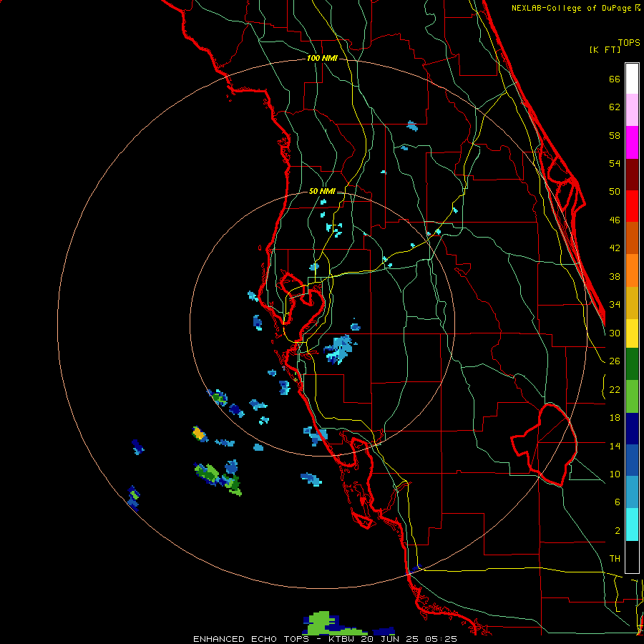Screen dimensions: 644x644
Task: Click the 66 legend value
Action: click(x=615, y=79)
